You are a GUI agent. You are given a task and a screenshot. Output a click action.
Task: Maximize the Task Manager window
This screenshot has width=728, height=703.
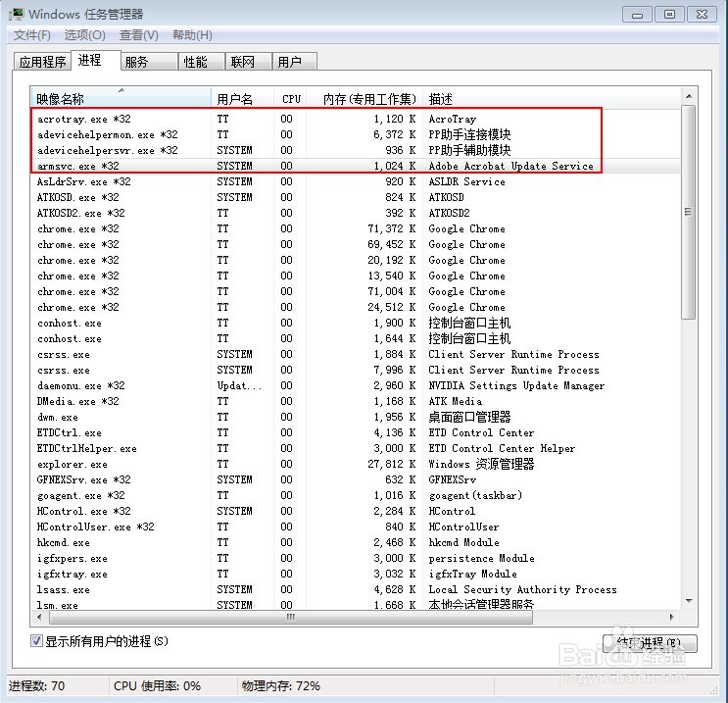[669, 15]
